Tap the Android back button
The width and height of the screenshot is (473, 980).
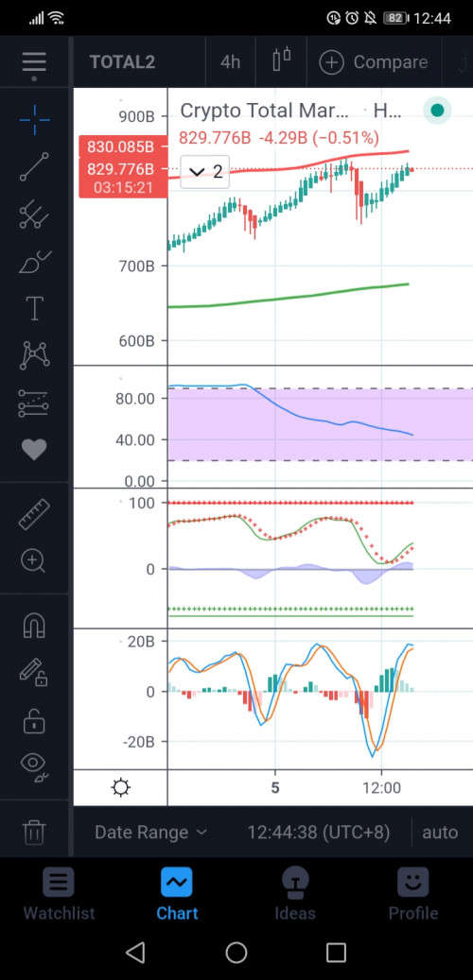click(x=136, y=952)
